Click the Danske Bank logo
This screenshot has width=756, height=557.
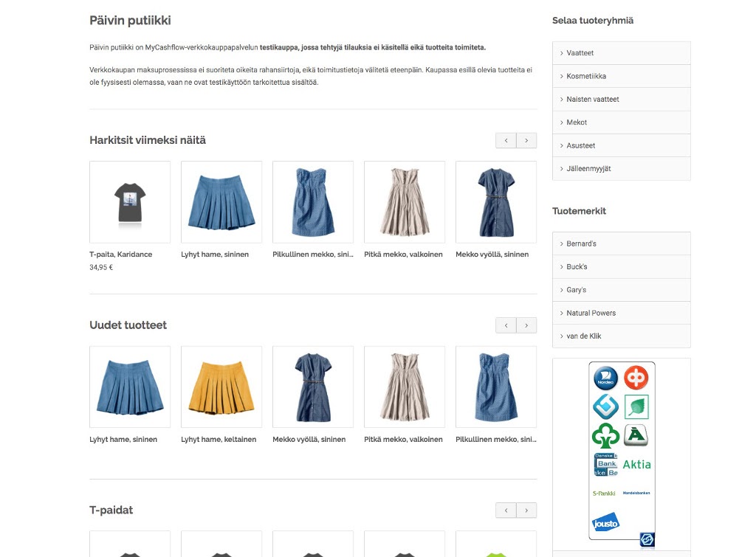point(605,465)
